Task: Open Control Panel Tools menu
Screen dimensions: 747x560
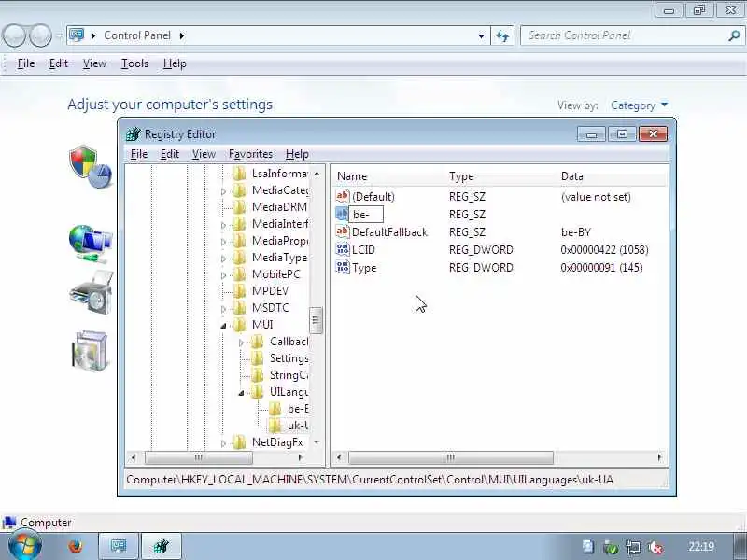Action: coord(134,63)
